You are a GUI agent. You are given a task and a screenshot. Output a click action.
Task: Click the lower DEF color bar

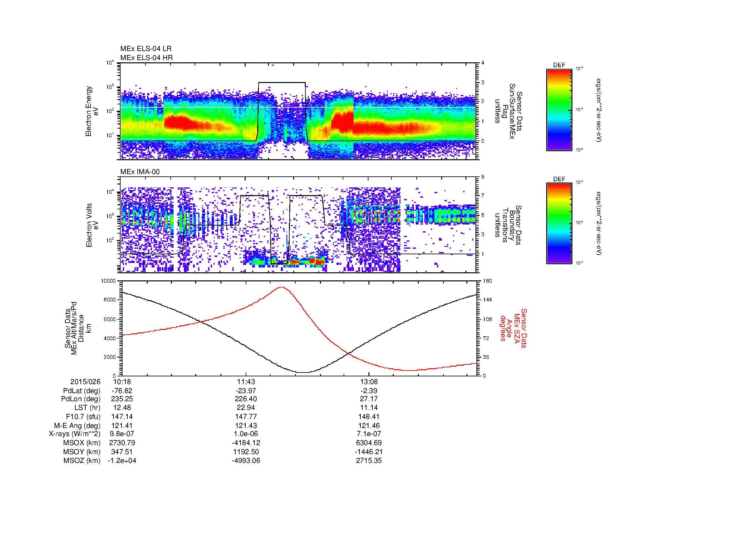[x=559, y=224]
